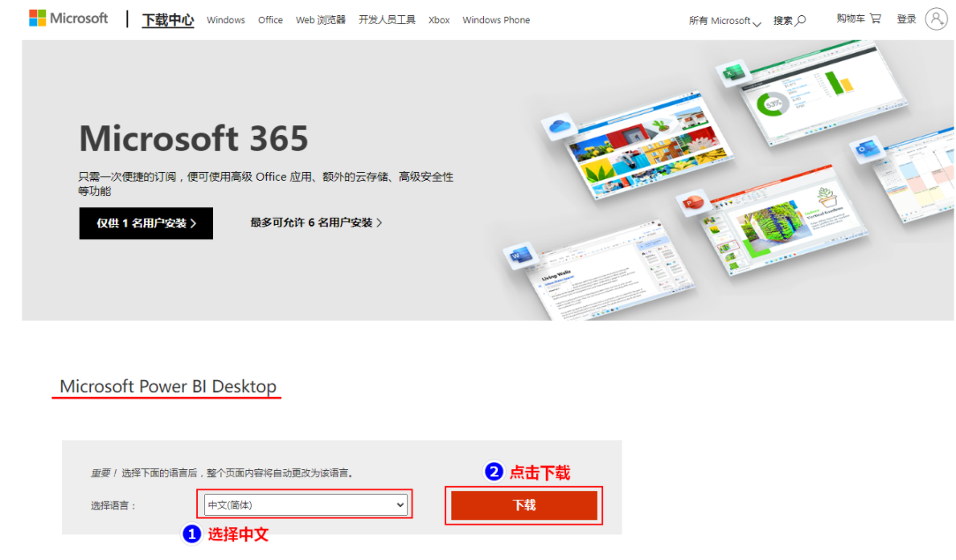
Task: Click the OneDrive cloud icon in banner
Action: (x=559, y=127)
